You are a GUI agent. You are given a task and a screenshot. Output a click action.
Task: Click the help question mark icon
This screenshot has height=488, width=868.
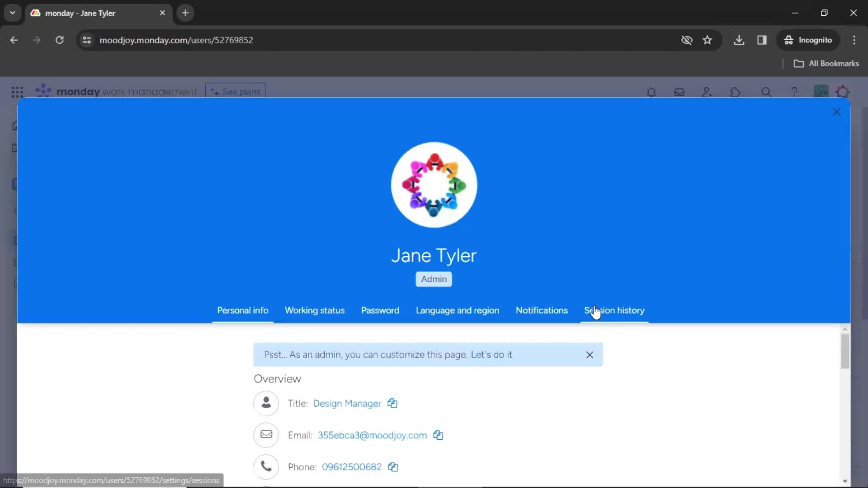tap(795, 92)
